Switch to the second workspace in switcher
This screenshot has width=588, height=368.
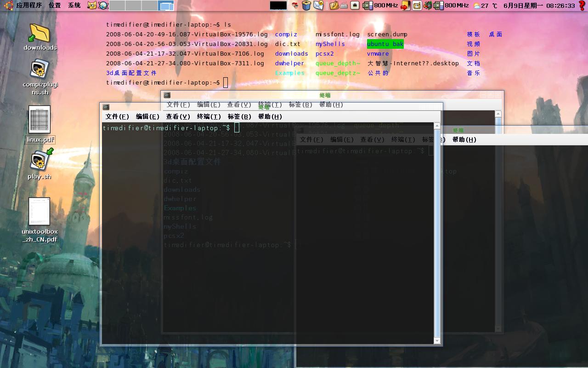pyautogui.click(x=133, y=6)
